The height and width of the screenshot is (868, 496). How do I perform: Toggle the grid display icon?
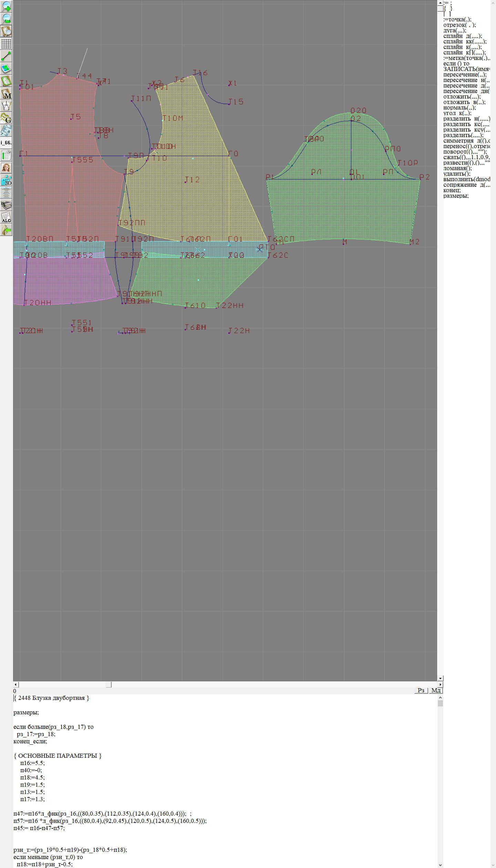(6, 44)
